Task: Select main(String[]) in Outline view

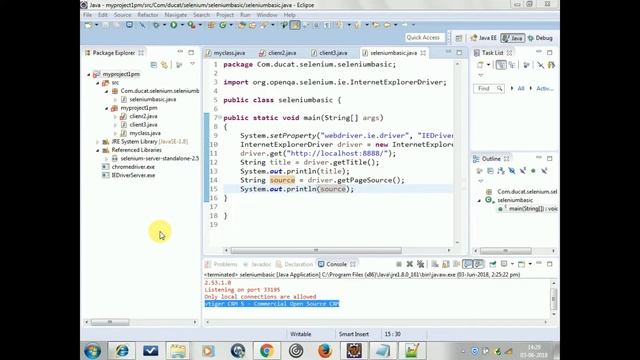Action: pyautogui.click(x=533, y=209)
